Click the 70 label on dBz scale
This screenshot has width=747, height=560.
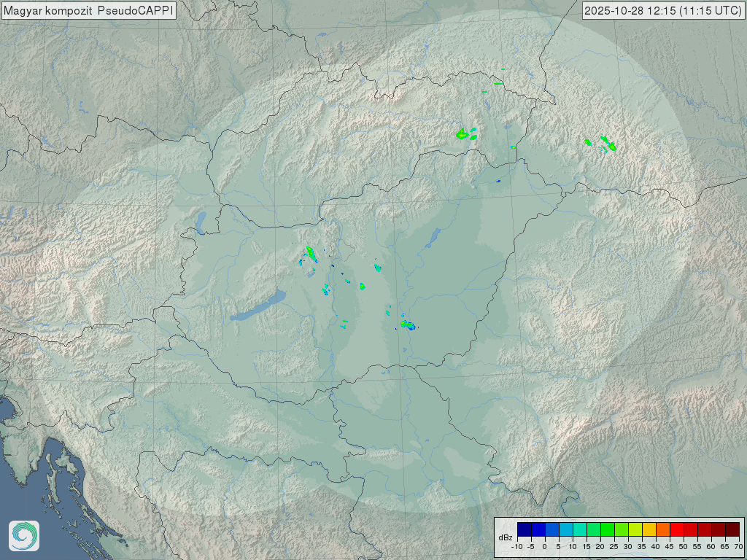click(x=738, y=546)
